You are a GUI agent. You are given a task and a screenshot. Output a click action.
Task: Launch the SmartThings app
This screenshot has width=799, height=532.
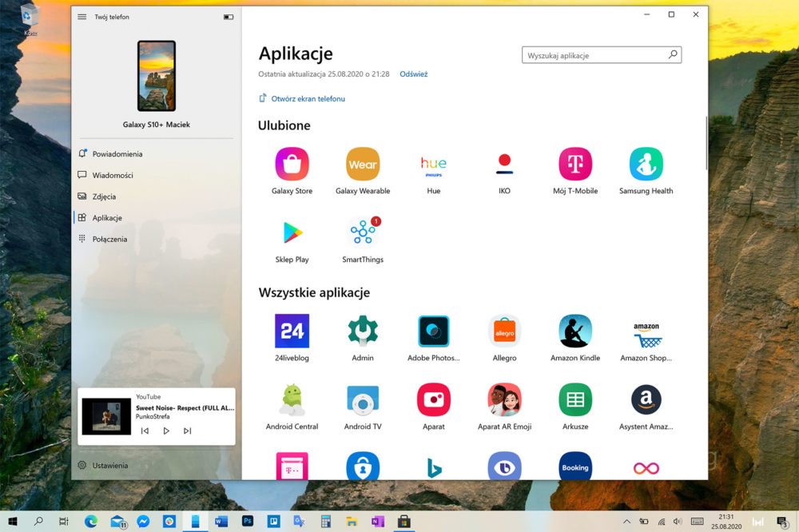click(363, 233)
